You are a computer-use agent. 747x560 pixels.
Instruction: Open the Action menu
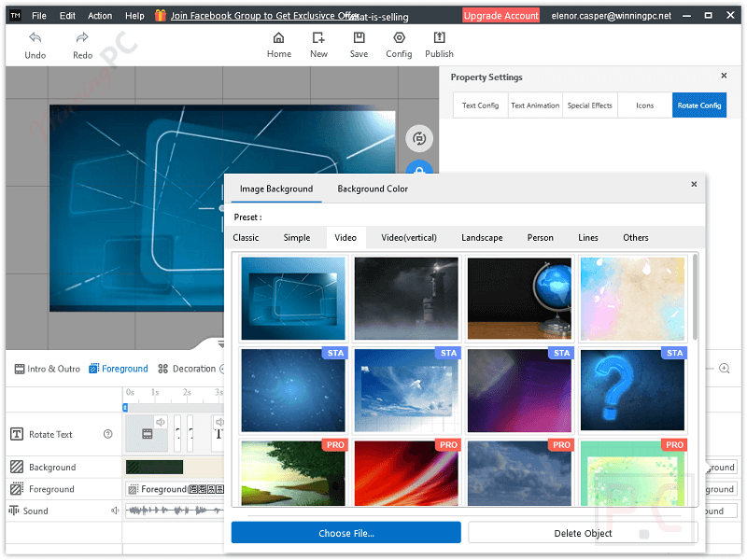click(100, 16)
